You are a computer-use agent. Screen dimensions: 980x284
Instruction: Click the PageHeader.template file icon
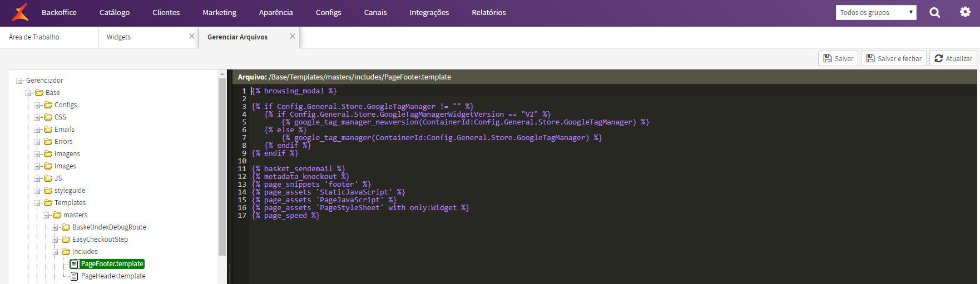coord(75,276)
